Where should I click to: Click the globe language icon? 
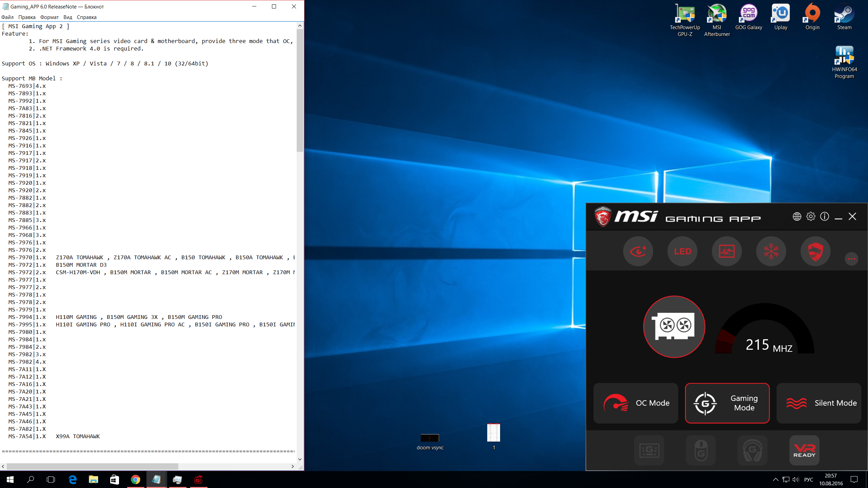click(797, 217)
